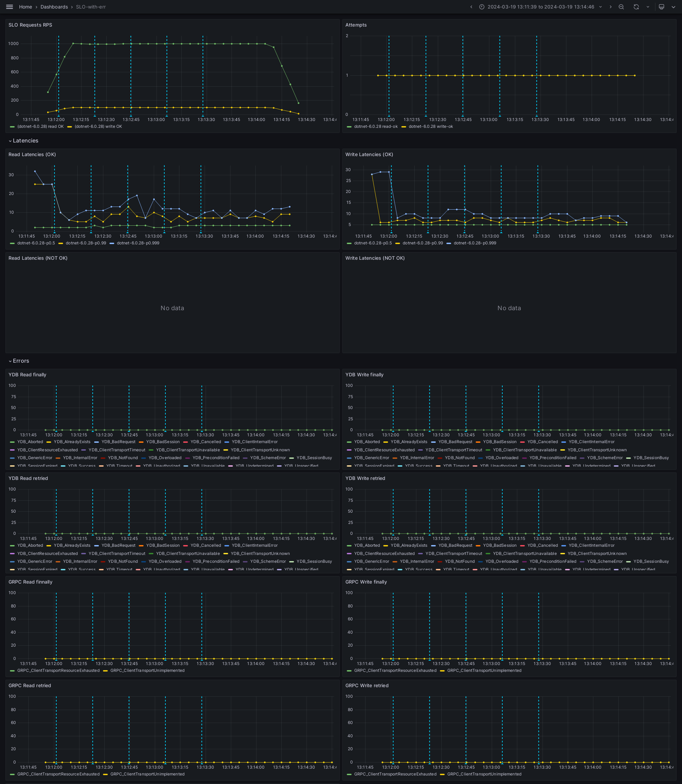The image size is (682, 784).
Task: Click the SLO-with-err breadcrumb
Action: coord(91,7)
